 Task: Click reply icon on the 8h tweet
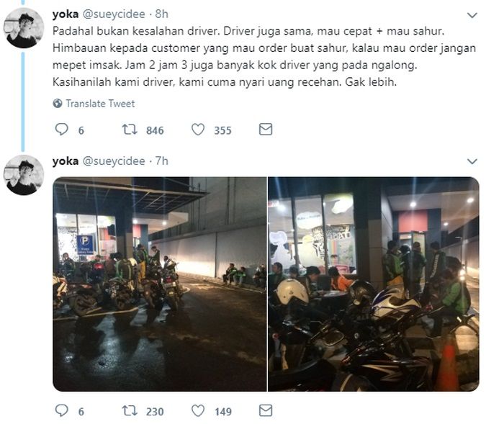(x=61, y=130)
